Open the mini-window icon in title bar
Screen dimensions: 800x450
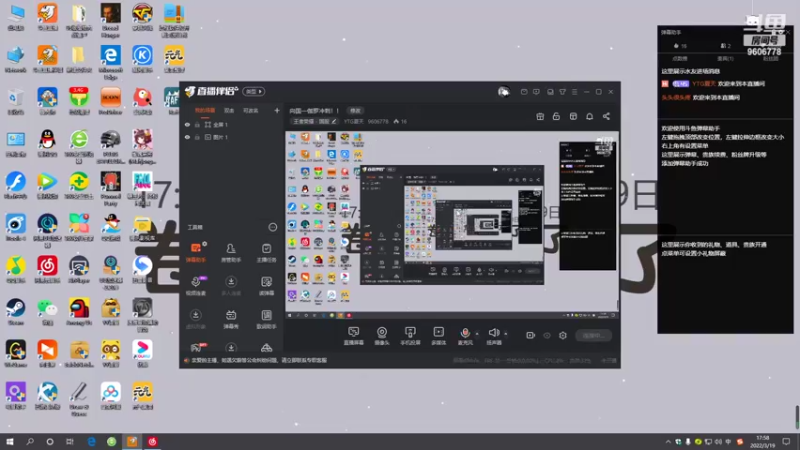[550, 92]
